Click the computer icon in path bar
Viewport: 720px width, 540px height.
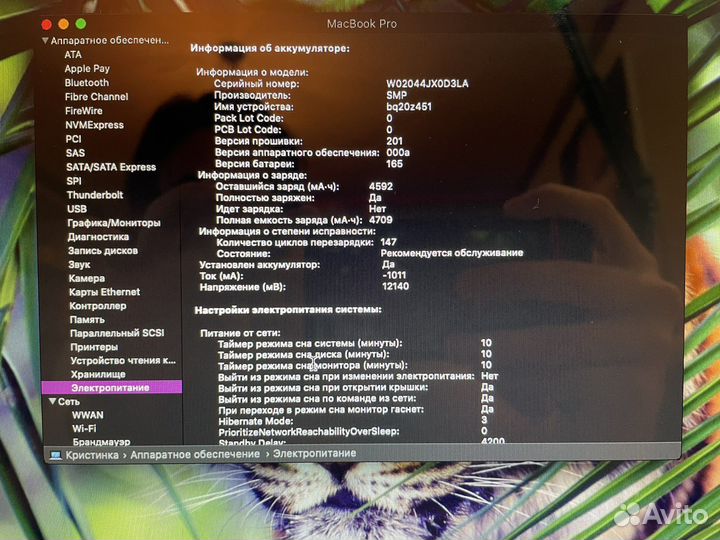[x=56, y=455]
